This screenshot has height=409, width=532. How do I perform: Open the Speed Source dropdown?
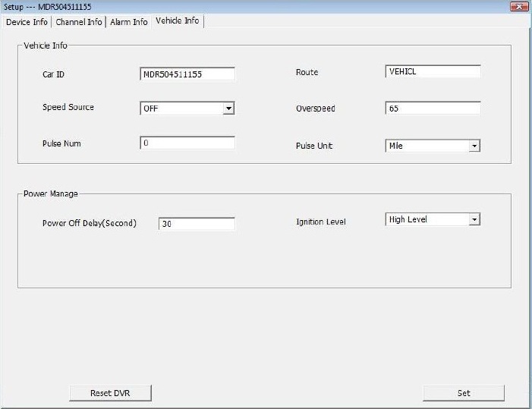point(187,109)
